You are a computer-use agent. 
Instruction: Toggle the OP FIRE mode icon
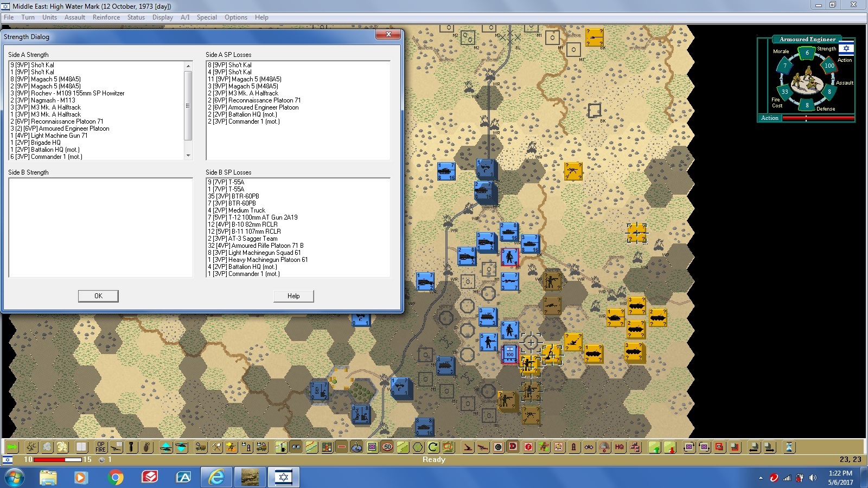coord(100,448)
